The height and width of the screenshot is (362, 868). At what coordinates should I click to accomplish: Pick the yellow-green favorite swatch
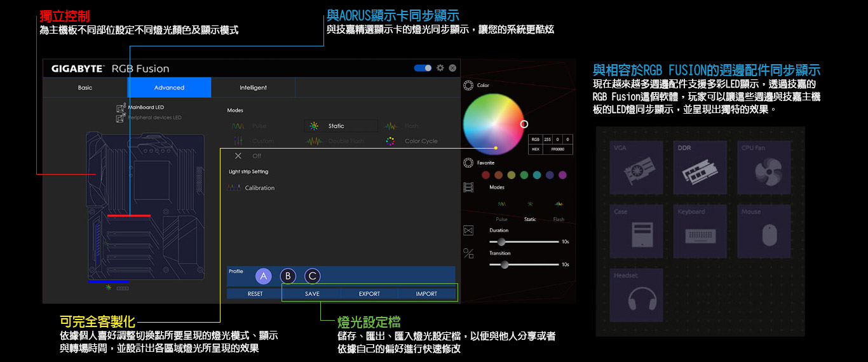click(x=511, y=175)
